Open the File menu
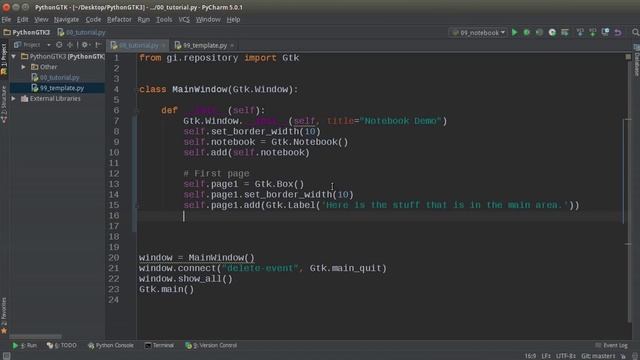 coord(6,19)
